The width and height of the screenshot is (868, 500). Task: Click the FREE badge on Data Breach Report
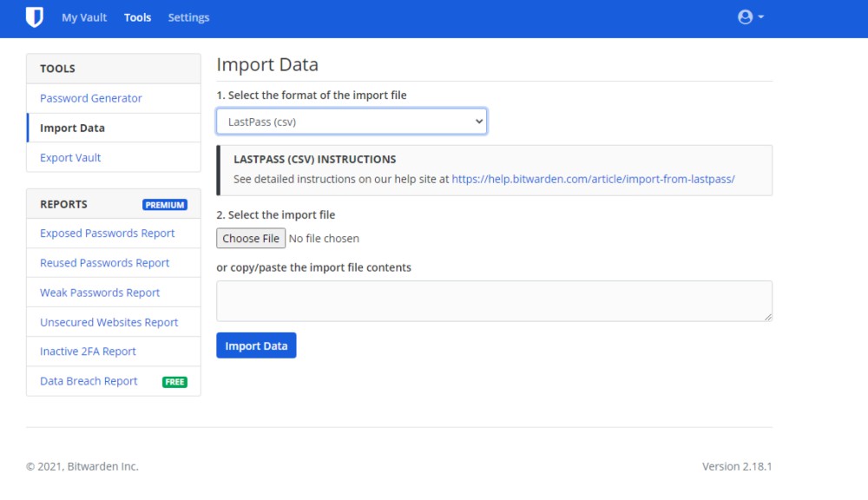tap(175, 382)
